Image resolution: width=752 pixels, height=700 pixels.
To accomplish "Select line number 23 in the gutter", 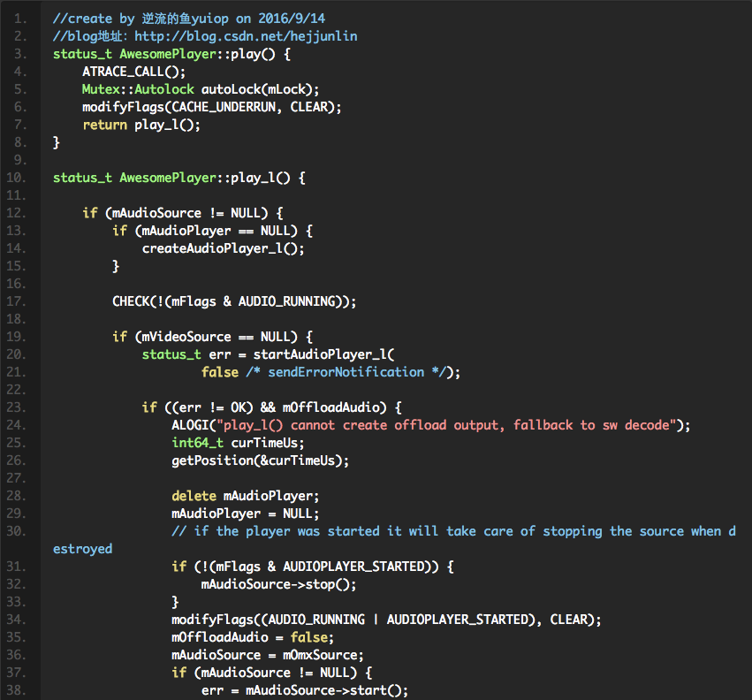I will point(17,407).
